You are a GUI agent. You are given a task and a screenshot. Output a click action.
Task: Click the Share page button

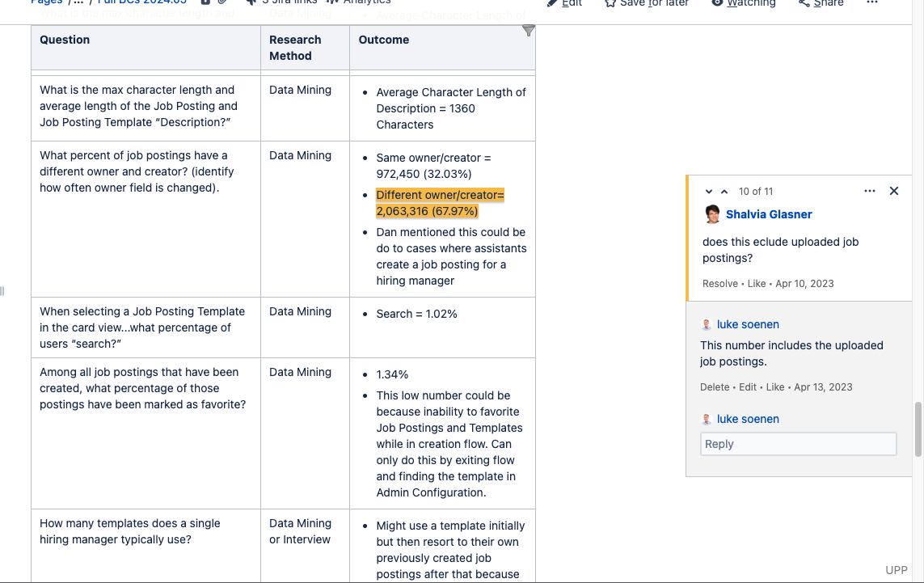821,3
